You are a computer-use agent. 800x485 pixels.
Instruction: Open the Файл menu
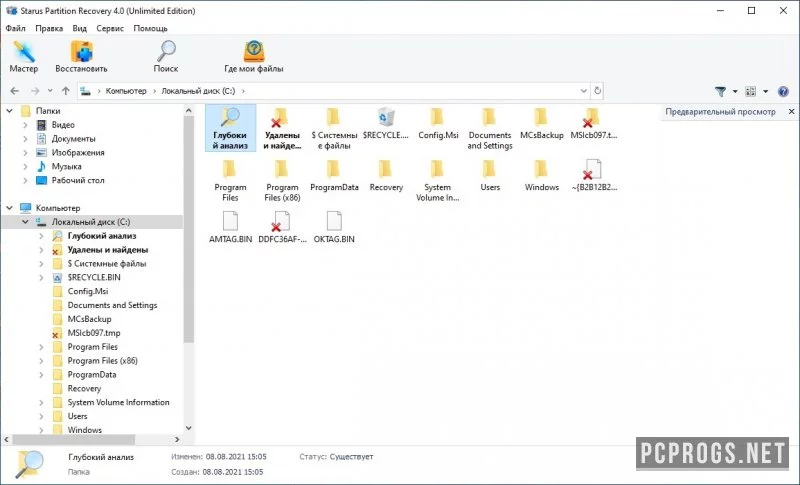click(15, 28)
